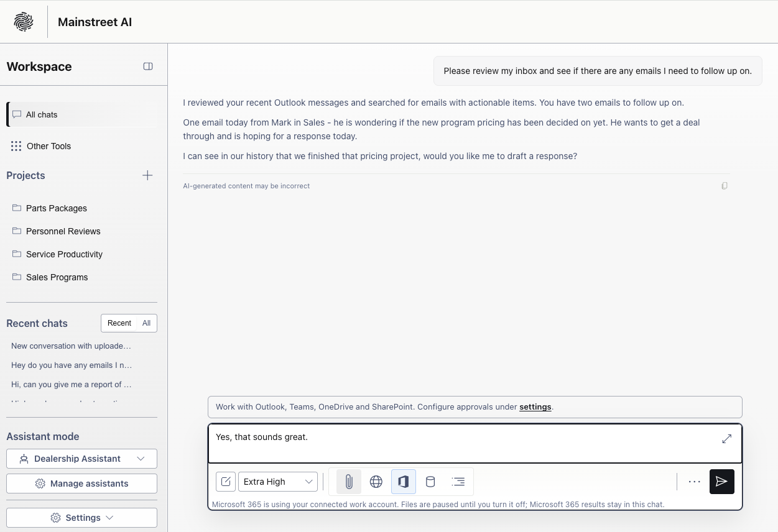Click the Recent chats heading
Image resolution: width=778 pixels, height=532 pixels.
tap(37, 323)
